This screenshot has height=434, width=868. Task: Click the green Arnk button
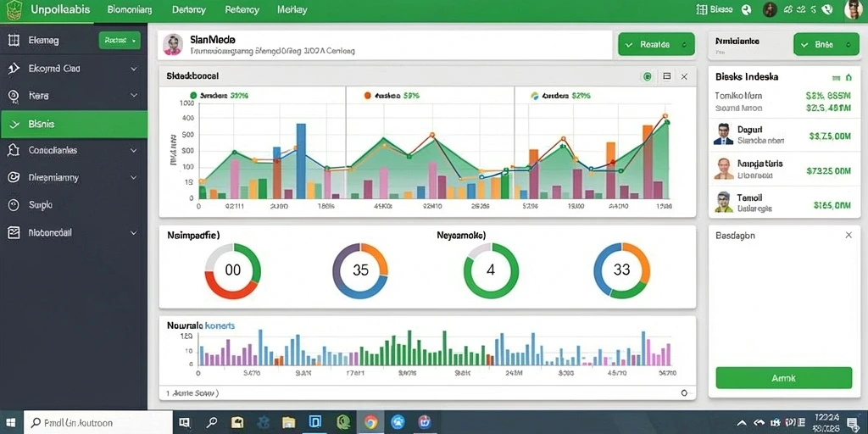(x=783, y=378)
